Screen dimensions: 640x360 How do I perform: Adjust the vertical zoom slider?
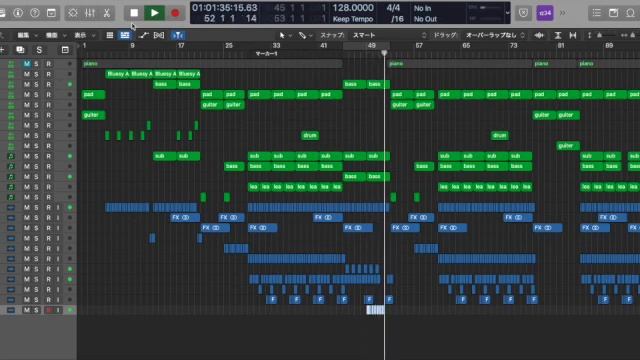[599, 36]
